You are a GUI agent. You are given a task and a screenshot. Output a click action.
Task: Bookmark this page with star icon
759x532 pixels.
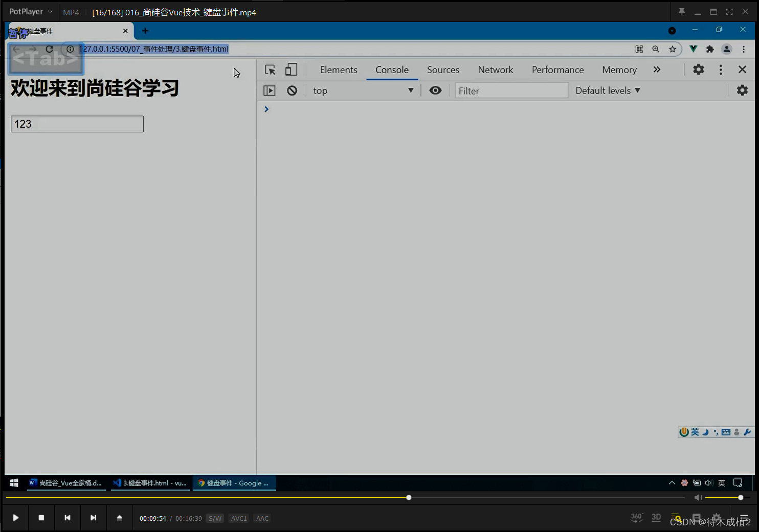click(x=673, y=49)
